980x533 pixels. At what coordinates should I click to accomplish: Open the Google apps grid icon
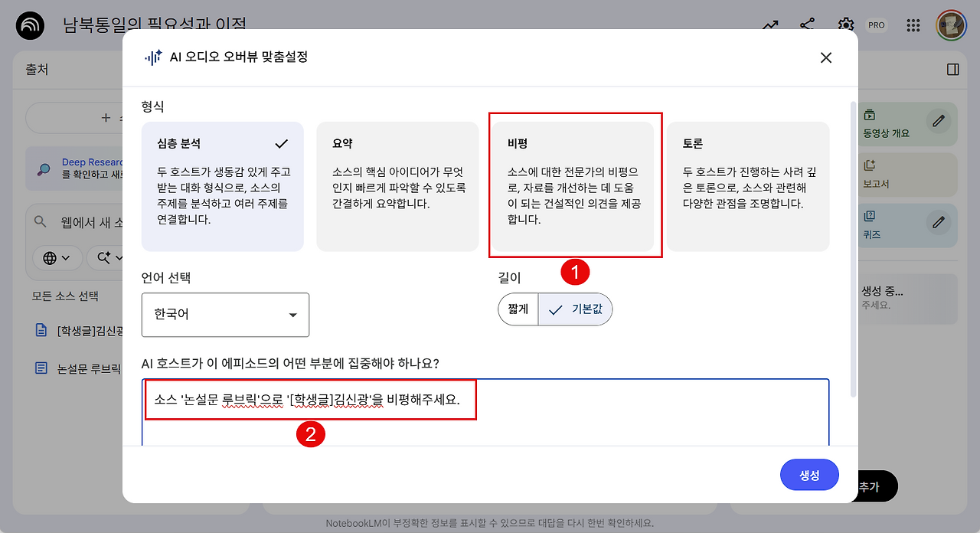pos(913,25)
